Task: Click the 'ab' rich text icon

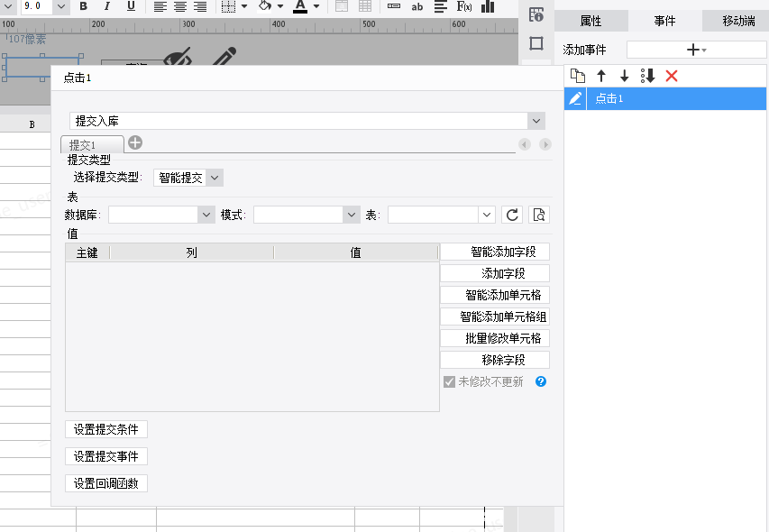Action: 417,6
